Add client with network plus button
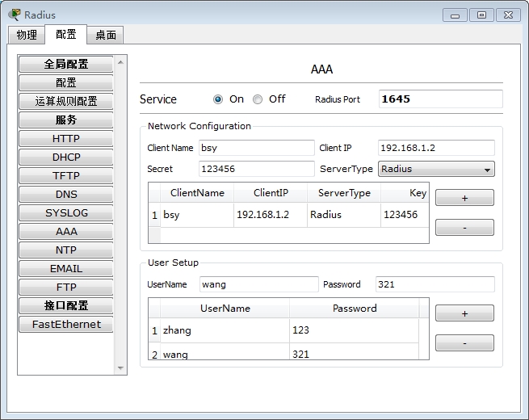 (x=464, y=198)
